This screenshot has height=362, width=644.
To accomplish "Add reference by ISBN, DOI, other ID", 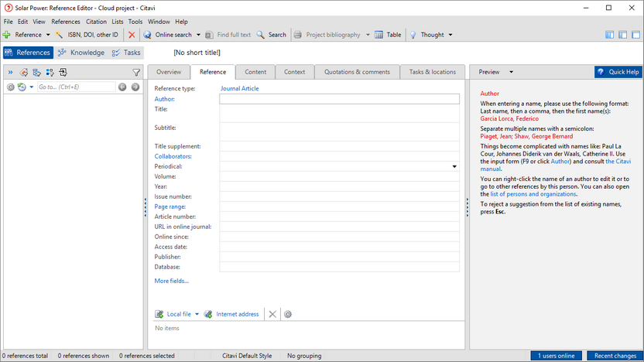I will (x=87, y=35).
